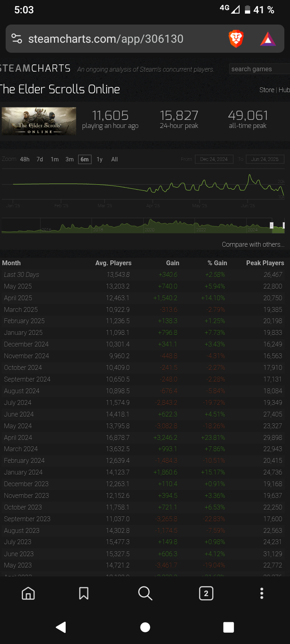Viewport: 290px width, 644px height.
Task: Select the April 2025 row label
Action: click(x=18, y=298)
